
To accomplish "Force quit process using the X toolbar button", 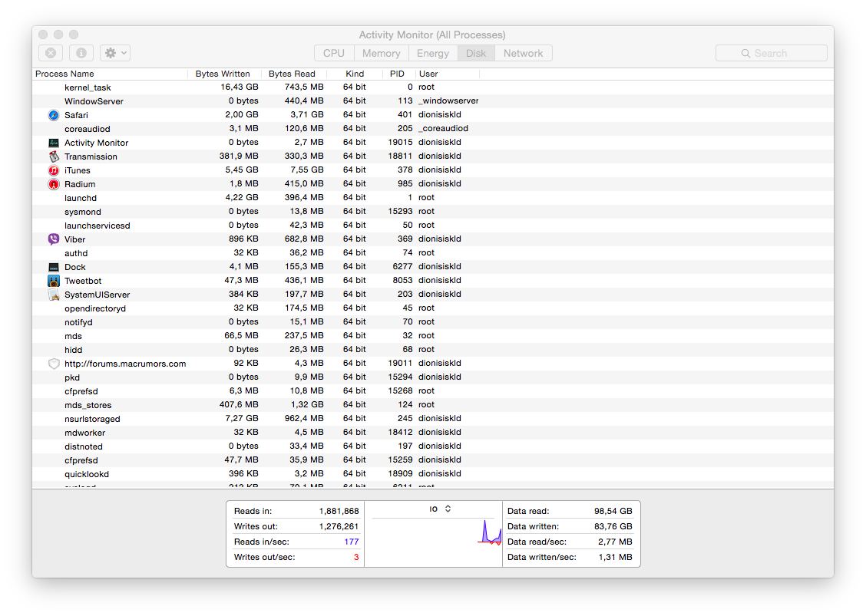I will pos(50,53).
